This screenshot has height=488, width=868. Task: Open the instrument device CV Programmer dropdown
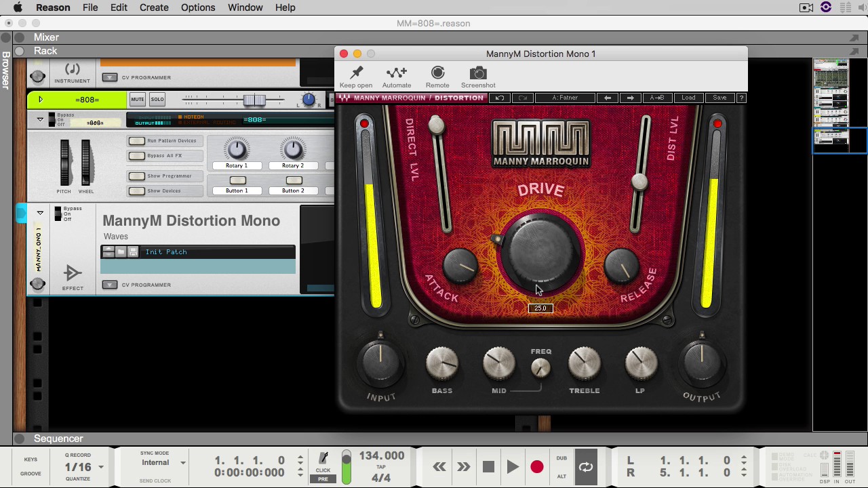pyautogui.click(x=110, y=77)
